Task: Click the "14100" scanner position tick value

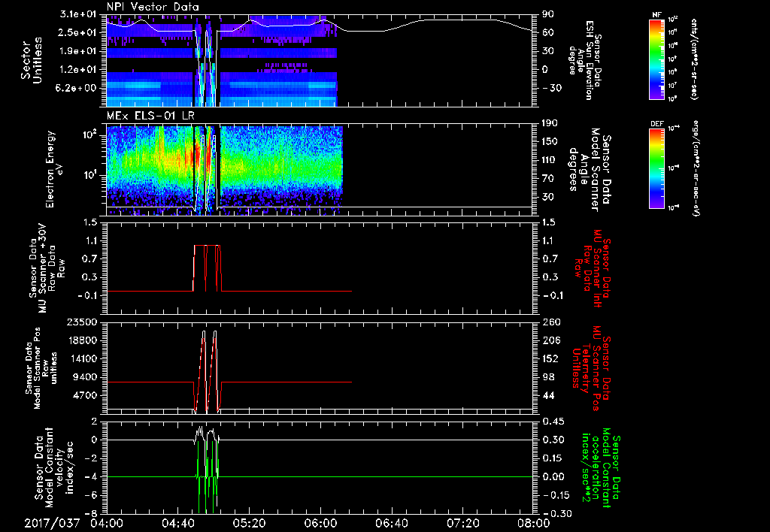Action: click(x=82, y=359)
